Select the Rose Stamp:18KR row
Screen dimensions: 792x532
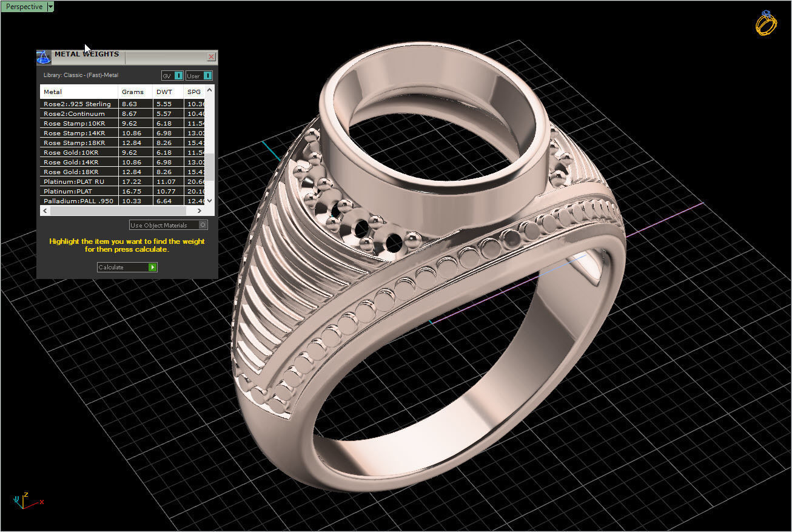tap(122, 143)
